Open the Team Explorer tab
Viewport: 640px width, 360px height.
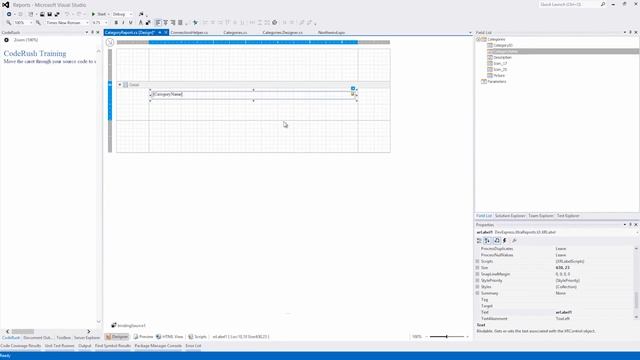tap(540, 216)
